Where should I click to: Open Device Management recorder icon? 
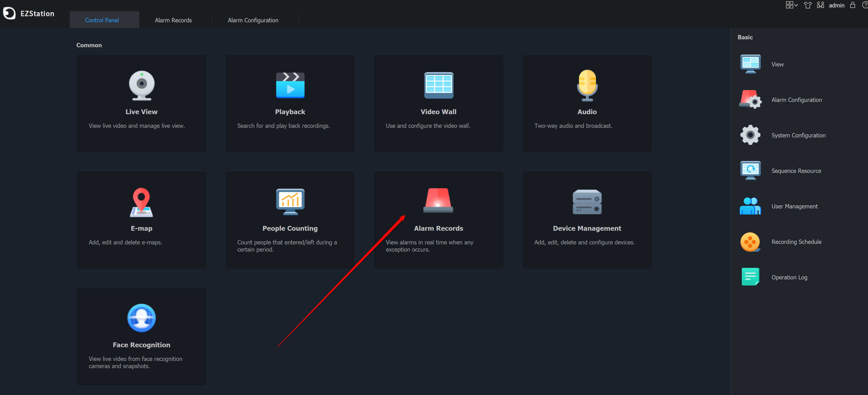click(587, 202)
